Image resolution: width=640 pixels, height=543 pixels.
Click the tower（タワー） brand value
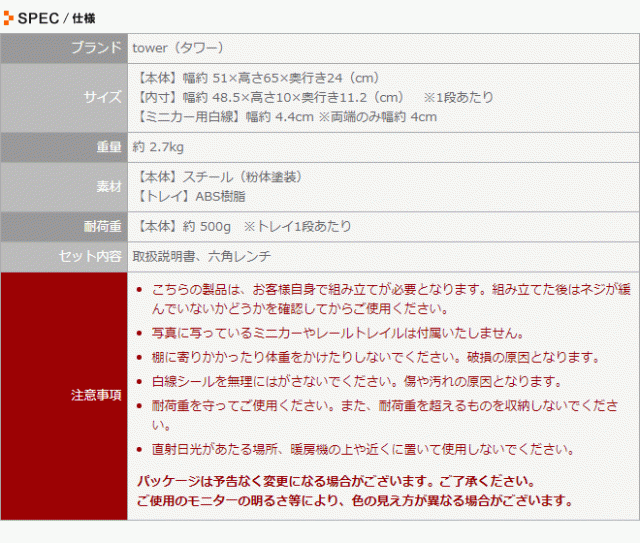(179, 48)
